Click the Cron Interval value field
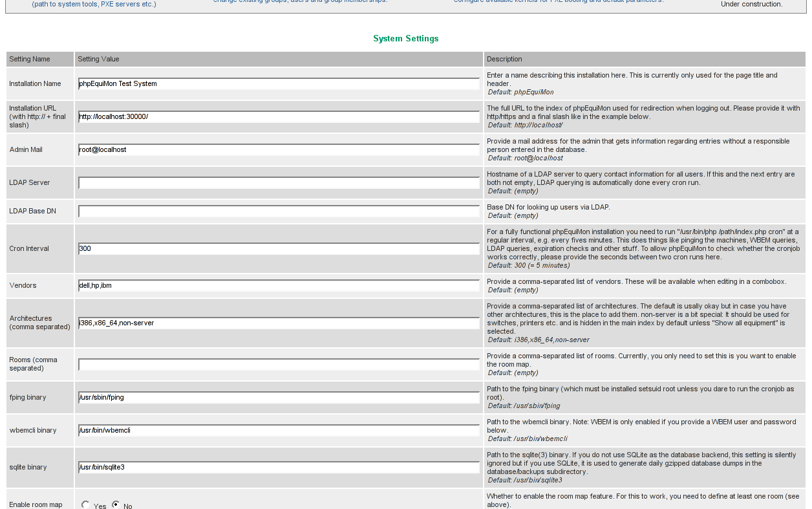 click(x=279, y=248)
